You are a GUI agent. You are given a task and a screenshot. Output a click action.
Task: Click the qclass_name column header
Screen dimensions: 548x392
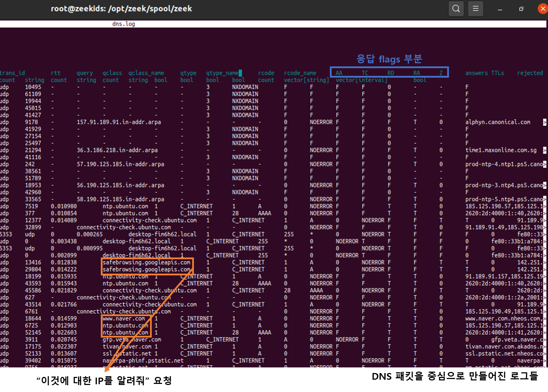coord(146,73)
